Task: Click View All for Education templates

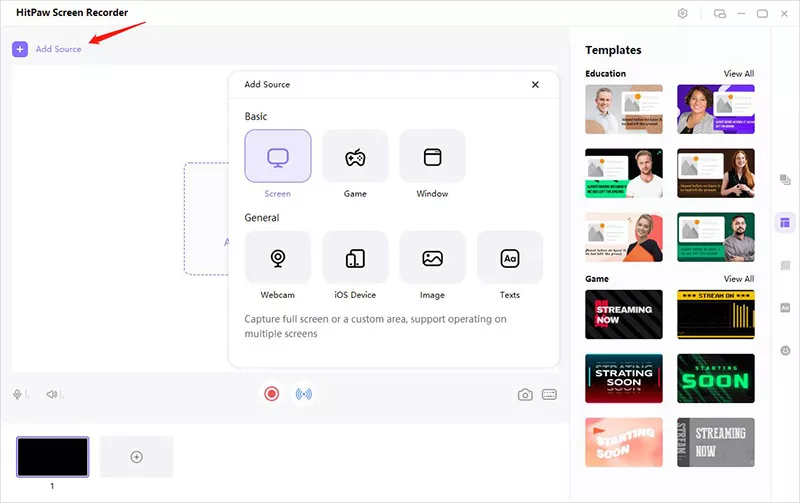Action: (738, 74)
